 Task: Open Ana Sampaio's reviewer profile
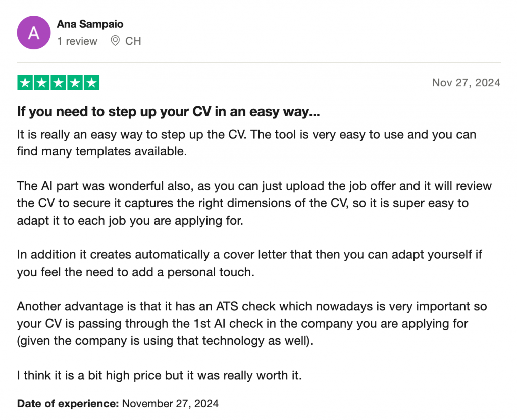(x=90, y=24)
